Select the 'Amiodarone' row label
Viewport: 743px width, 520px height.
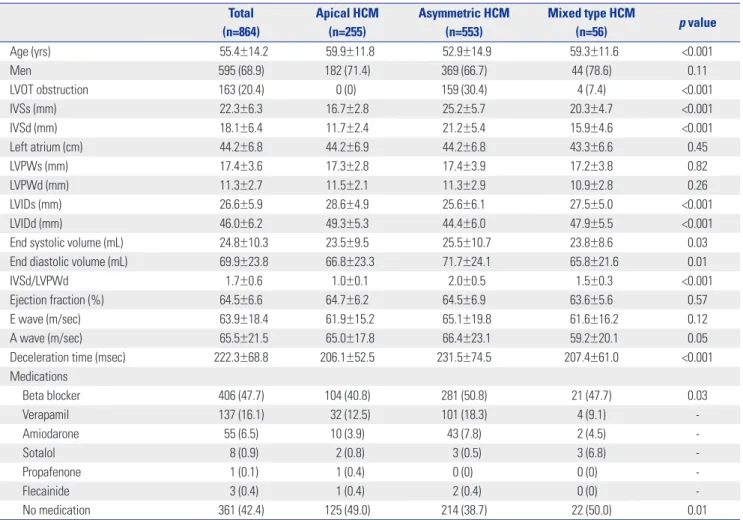[x=51, y=434]
